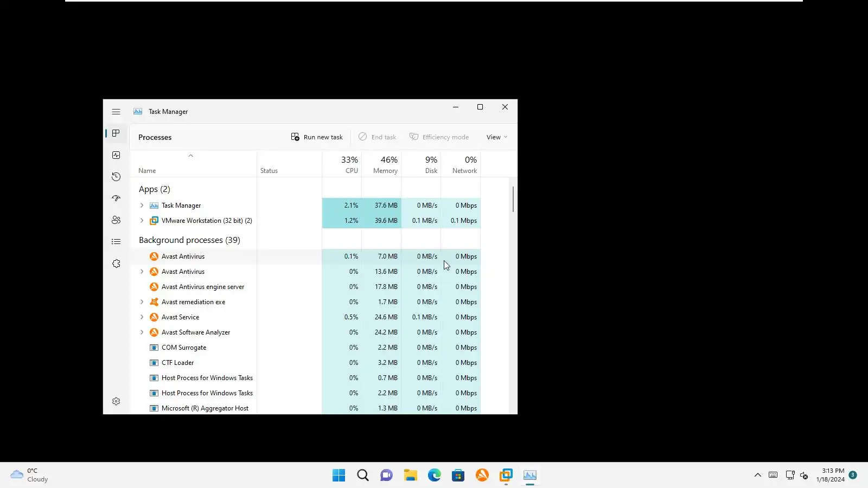Open Microsoft Store from the taskbar
This screenshot has height=488, width=868.
click(458, 476)
